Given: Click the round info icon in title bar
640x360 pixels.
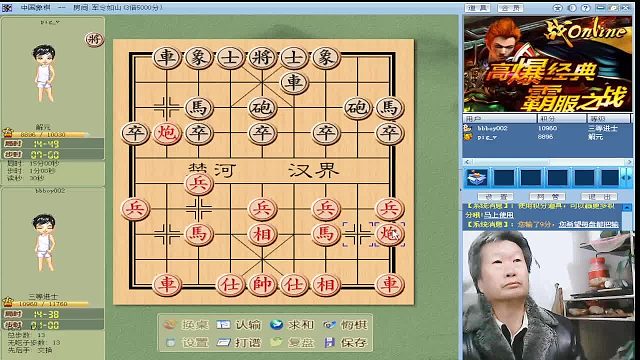Looking at the screenshot, I should click(x=572, y=8).
